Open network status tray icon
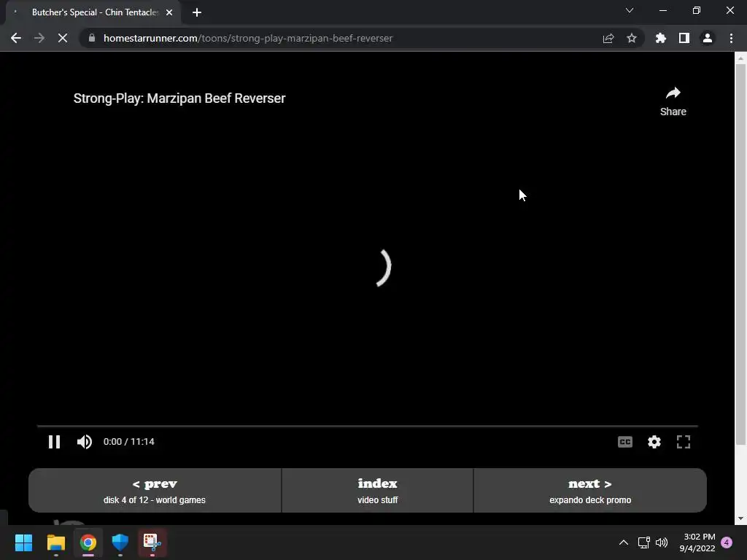747x560 pixels. click(x=644, y=542)
